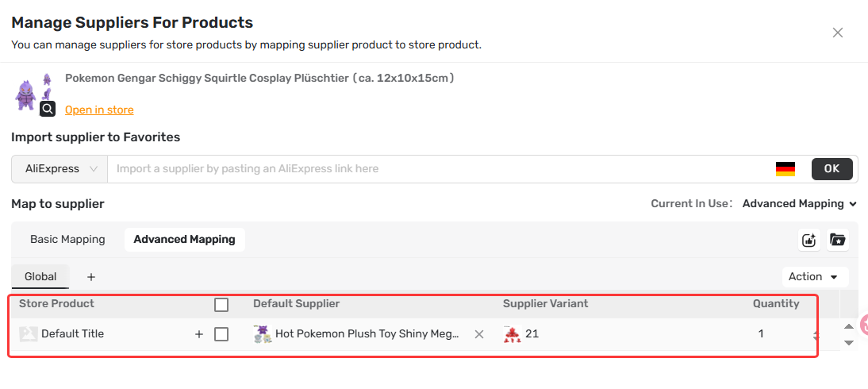Open the AliExpress platform dropdown

coord(60,169)
